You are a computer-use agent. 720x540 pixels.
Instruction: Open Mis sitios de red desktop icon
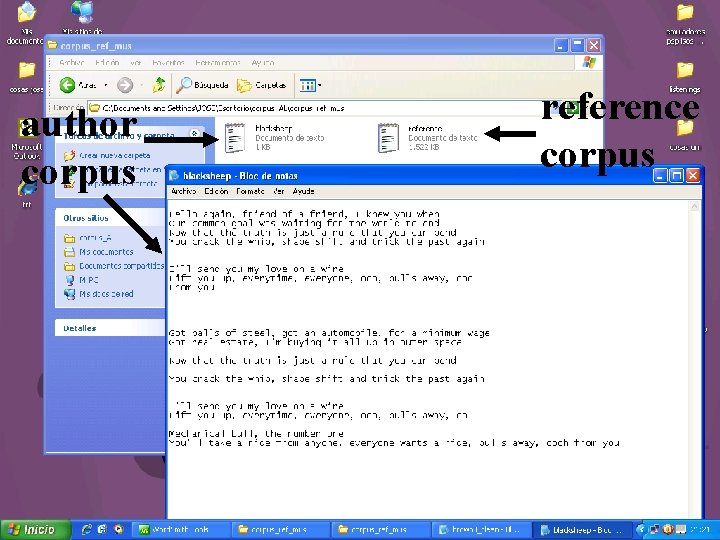(83, 17)
